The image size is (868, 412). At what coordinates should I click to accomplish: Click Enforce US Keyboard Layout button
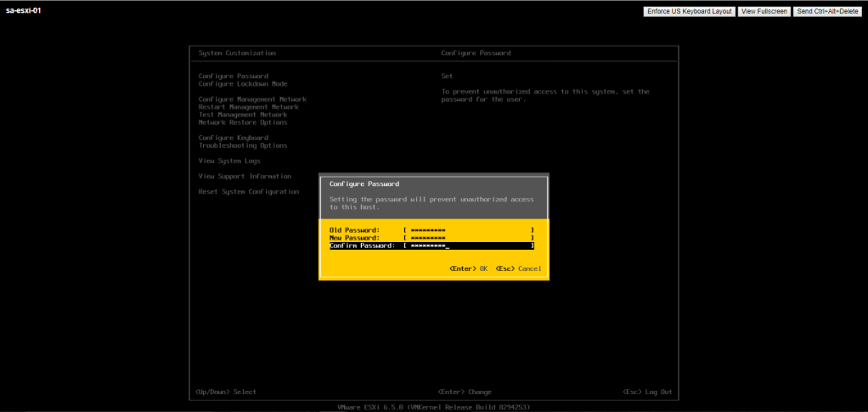pos(689,12)
